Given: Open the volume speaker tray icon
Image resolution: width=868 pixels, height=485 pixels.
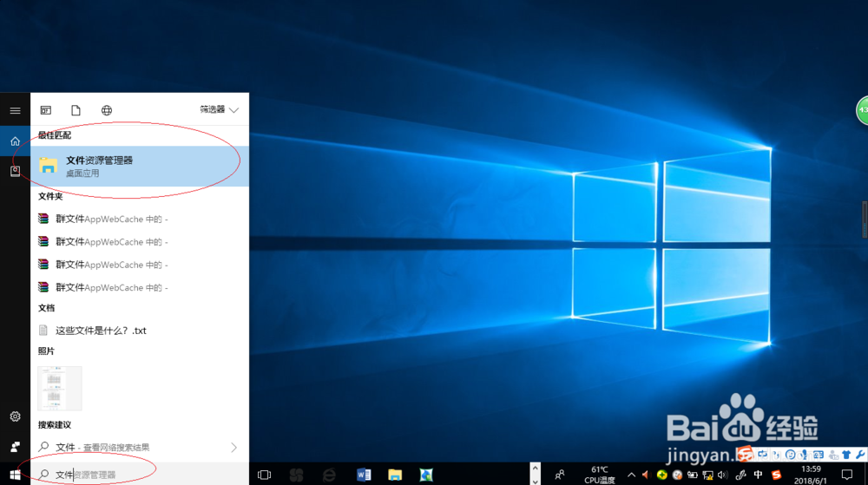Looking at the screenshot, I should [722, 475].
